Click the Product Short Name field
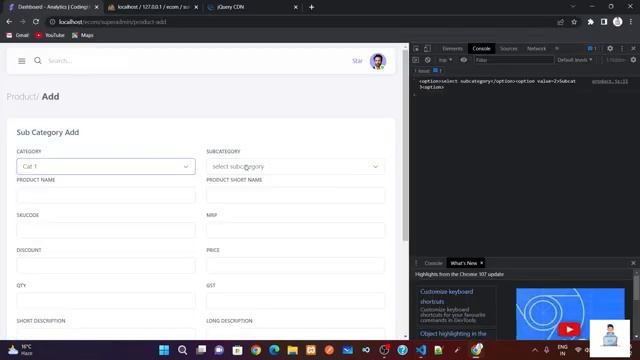This screenshot has height=360, width=640. 296,196
